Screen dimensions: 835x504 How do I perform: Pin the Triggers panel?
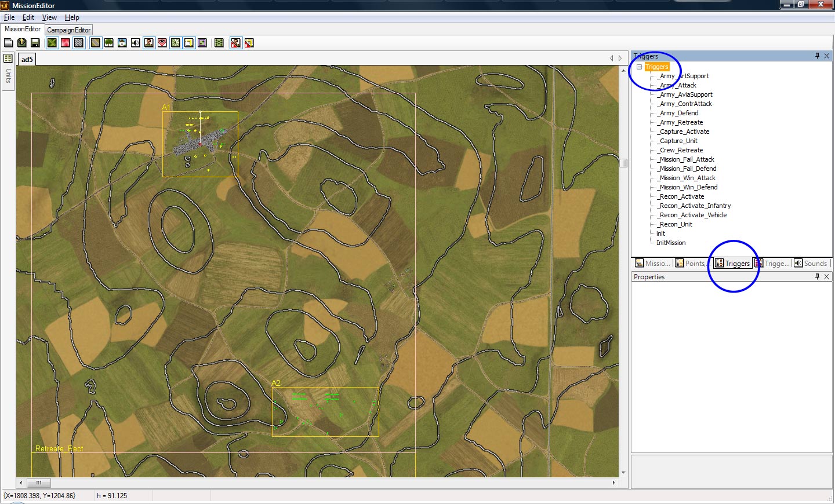click(817, 56)
